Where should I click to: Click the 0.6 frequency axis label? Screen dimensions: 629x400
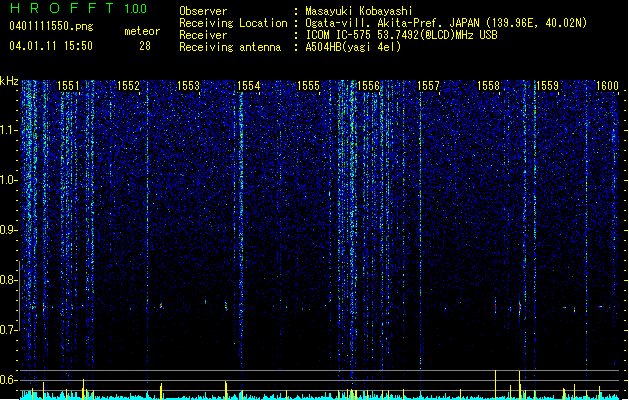8,380
